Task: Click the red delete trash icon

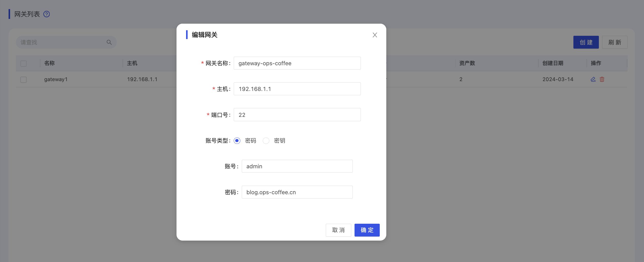Action: (x=602, y=79)
